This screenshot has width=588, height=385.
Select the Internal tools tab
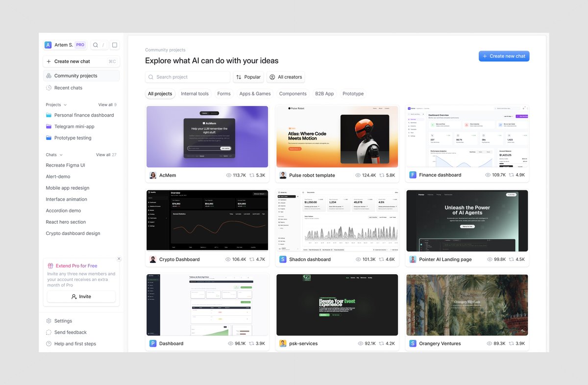[x=195, y=94]
